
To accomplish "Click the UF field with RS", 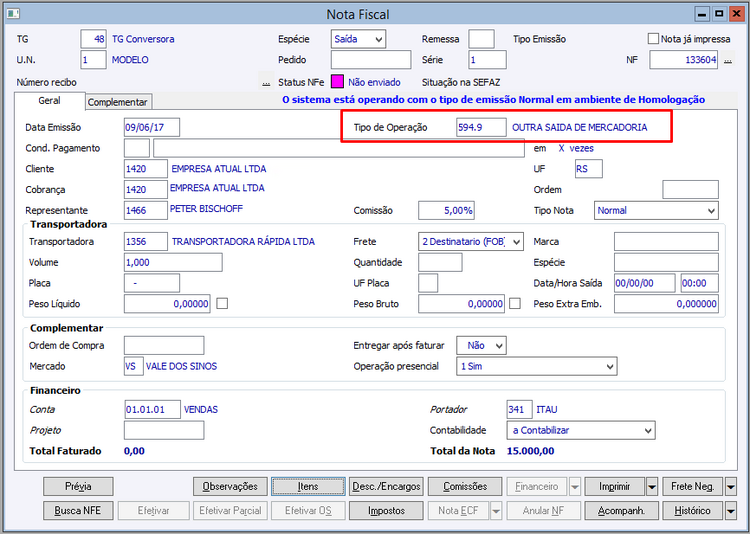I will [x=589, y=169].
